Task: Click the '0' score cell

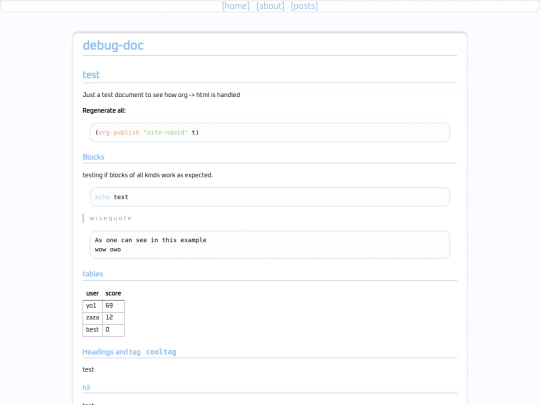Action: tap(114, 330)
